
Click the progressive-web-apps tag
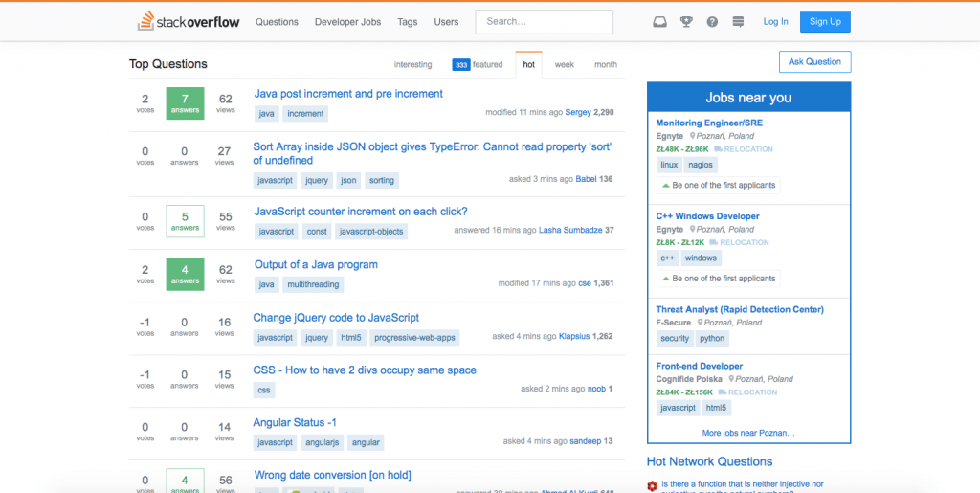point(415,337)
